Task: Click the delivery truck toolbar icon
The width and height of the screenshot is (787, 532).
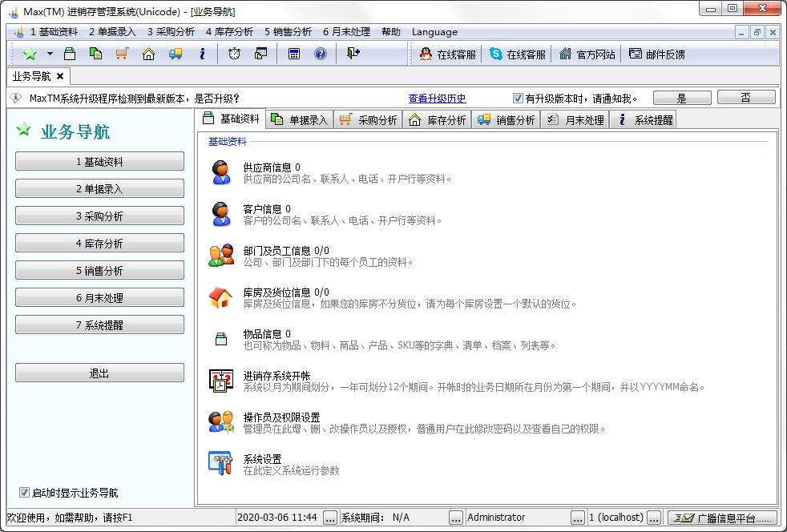Action: (175, 54)
